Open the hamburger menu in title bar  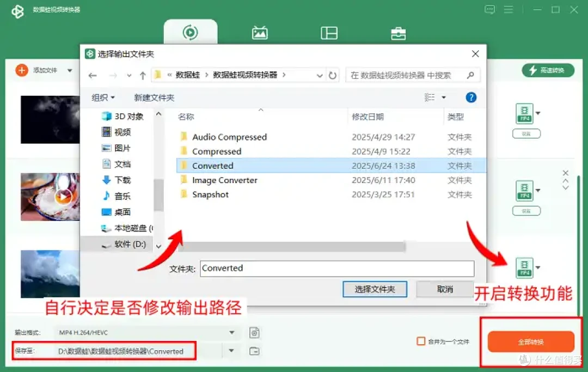[508, 9]
